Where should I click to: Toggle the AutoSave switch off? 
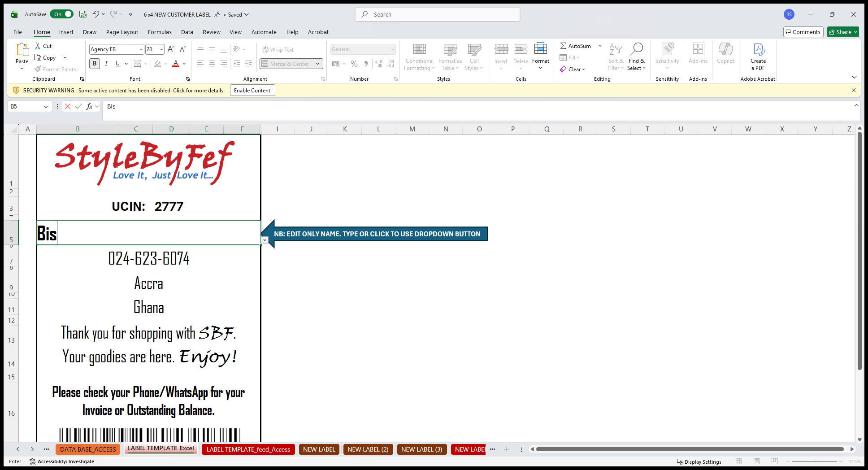[62, 14]
